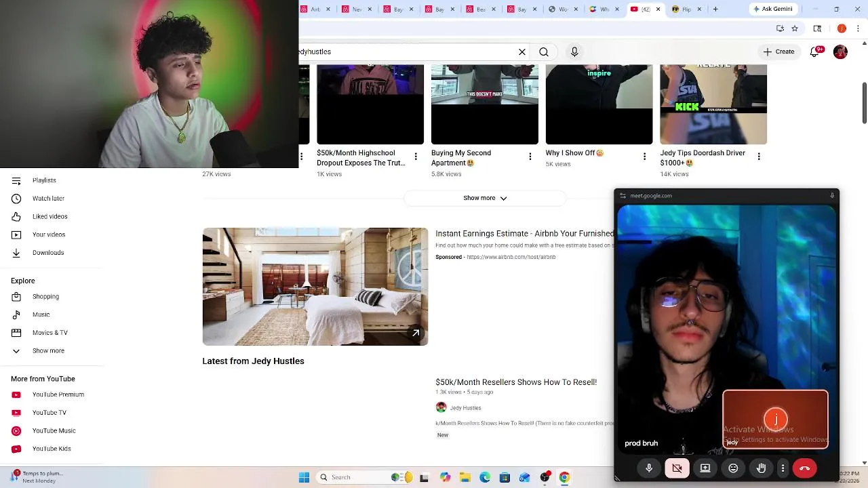Open Instant Earnings Estimate Airbnb ad title
Screen dimensions: 868x488
point(524,234)
